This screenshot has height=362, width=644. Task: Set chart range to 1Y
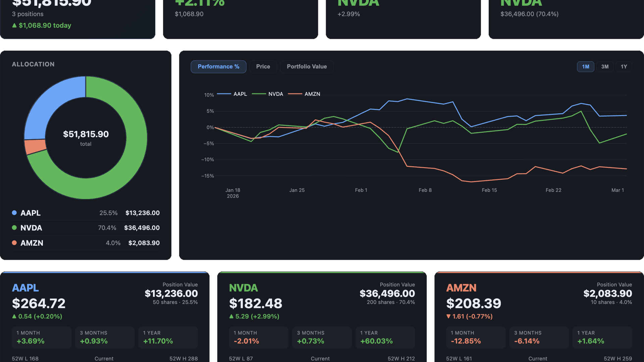tap(624, 67)
